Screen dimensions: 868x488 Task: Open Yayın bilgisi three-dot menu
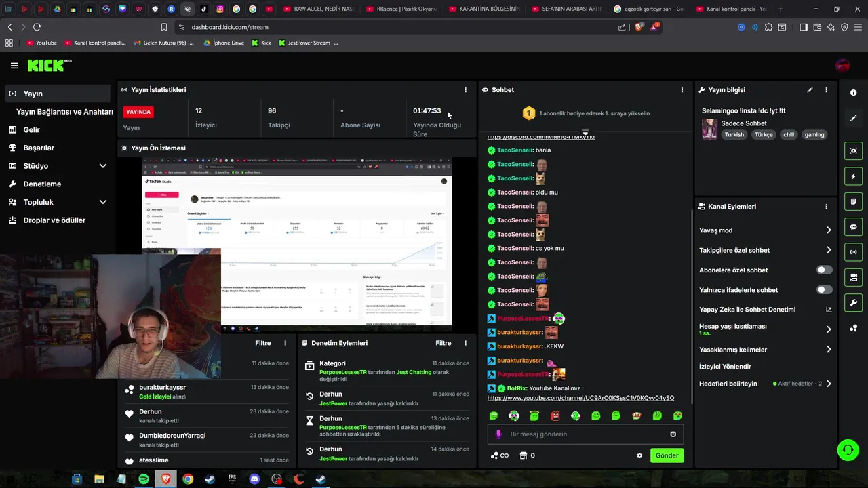[x=826, y=89]
